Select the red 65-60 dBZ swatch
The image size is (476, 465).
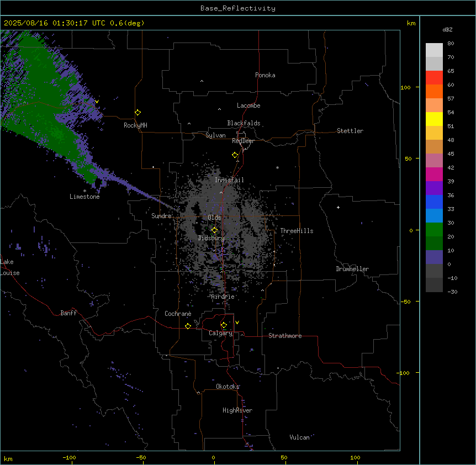point(434,78)
